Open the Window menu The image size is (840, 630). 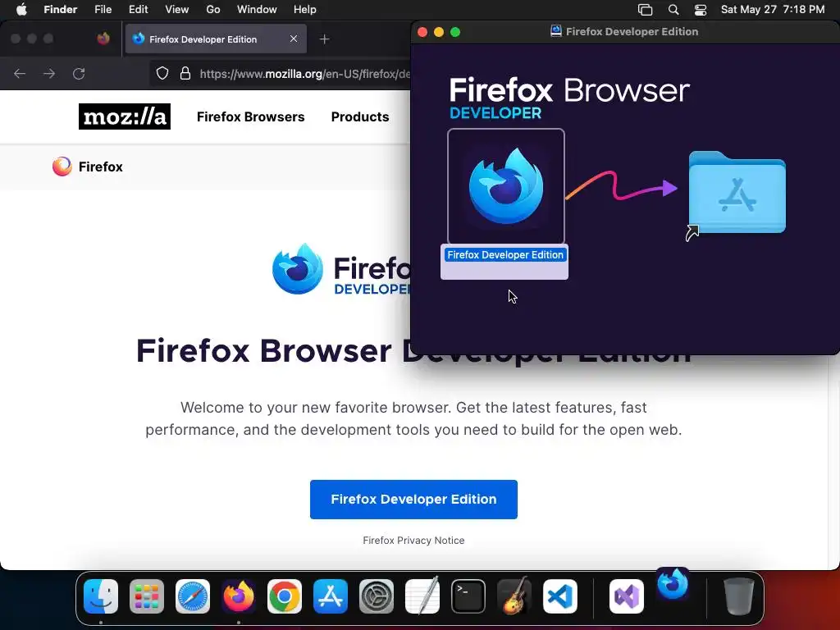pyautogui.click(x=257, y=10)
